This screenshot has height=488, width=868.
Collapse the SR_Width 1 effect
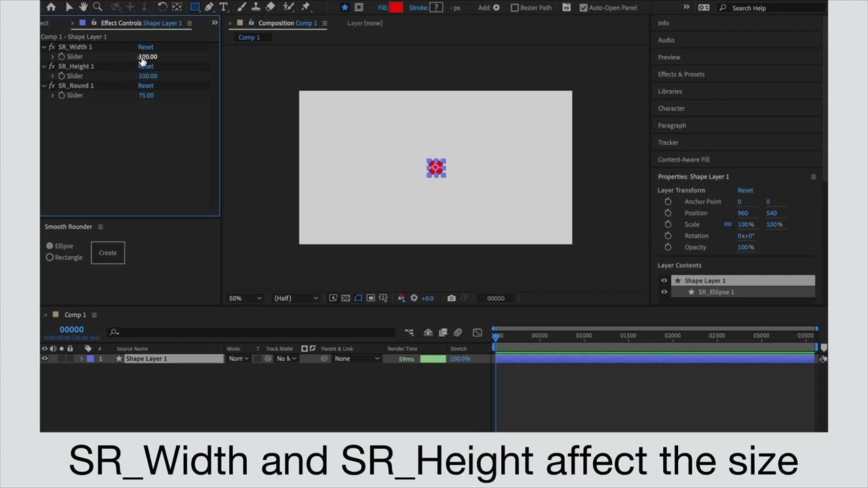point(44,47)
